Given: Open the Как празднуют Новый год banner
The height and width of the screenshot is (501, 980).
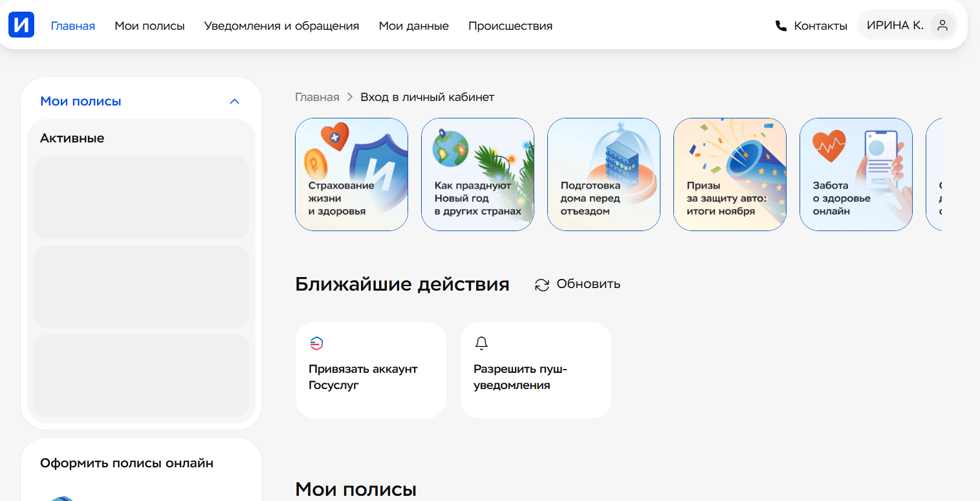Looking at the screenshot, I should point(477,173).
